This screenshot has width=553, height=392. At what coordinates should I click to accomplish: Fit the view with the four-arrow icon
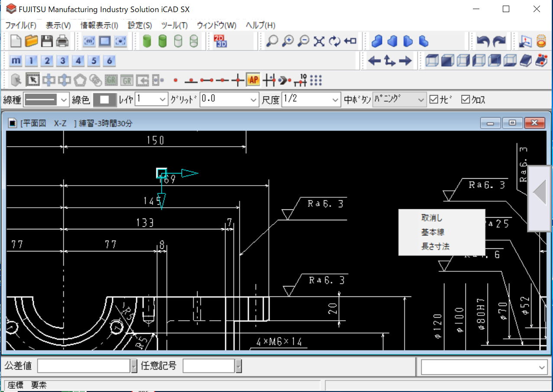coord(319,41)
